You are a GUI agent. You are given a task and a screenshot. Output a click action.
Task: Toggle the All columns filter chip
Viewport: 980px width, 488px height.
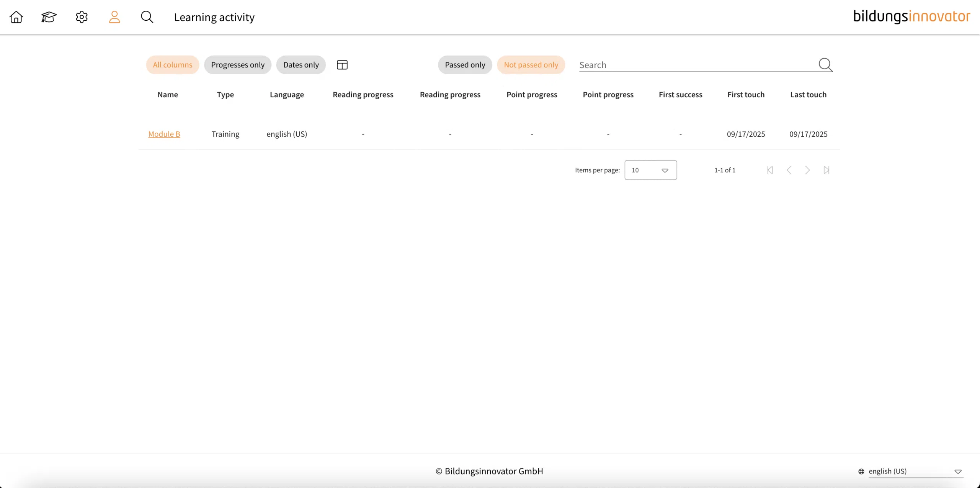click(172, 65)
